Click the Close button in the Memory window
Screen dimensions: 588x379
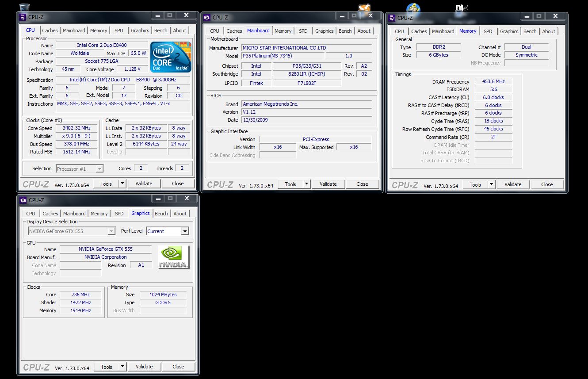coord(547,184)
